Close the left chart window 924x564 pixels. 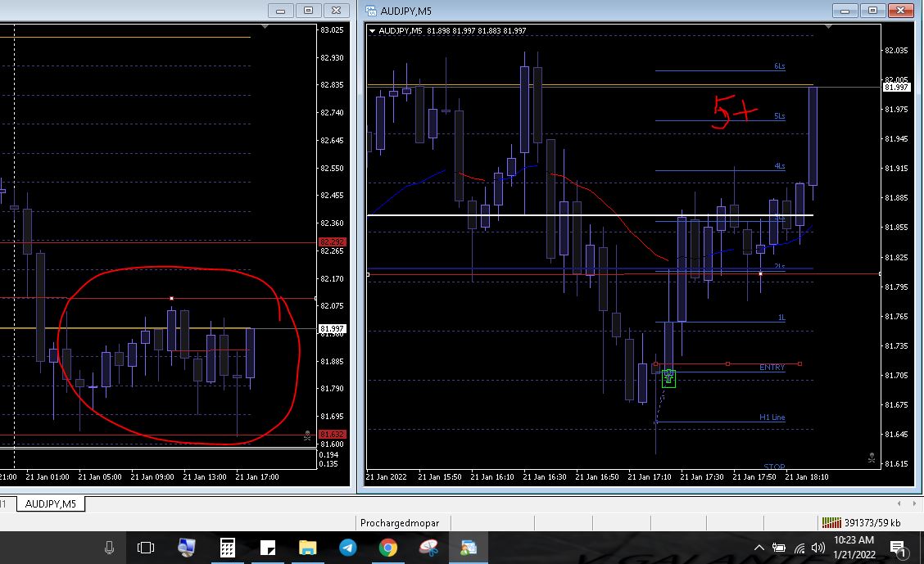click(x=336, y=10)
